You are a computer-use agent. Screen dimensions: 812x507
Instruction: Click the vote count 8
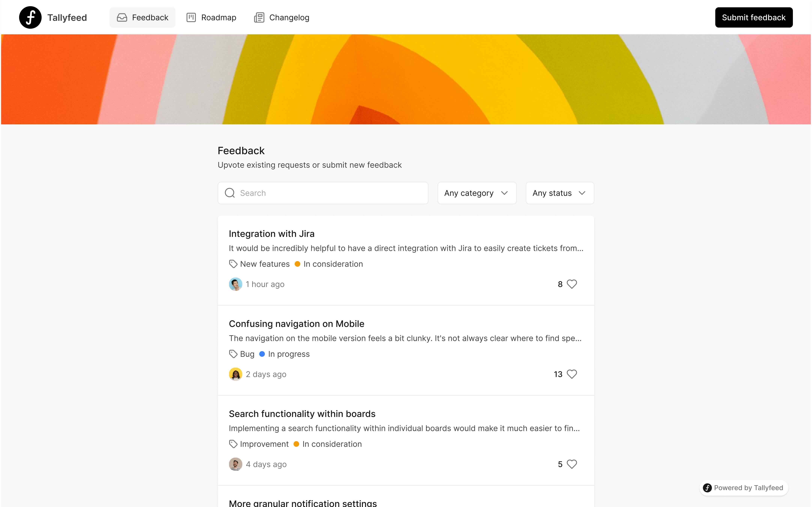560,284
